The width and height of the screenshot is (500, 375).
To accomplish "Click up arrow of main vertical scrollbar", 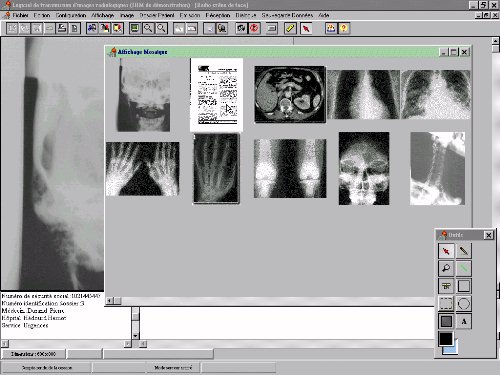I will point(496,41).
